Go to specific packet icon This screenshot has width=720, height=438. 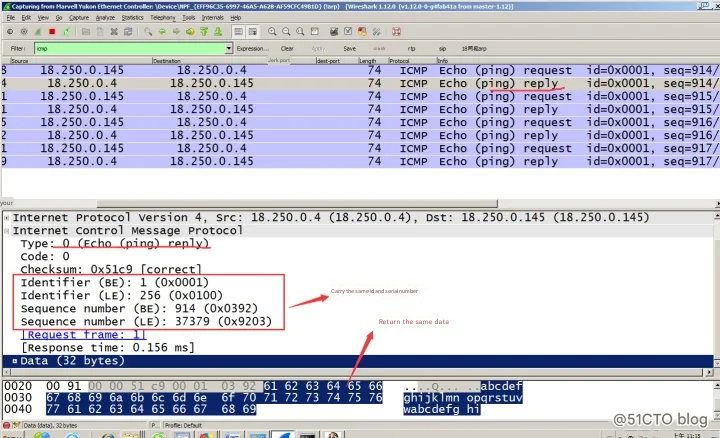pyautogui.click(x=190, y=32)
